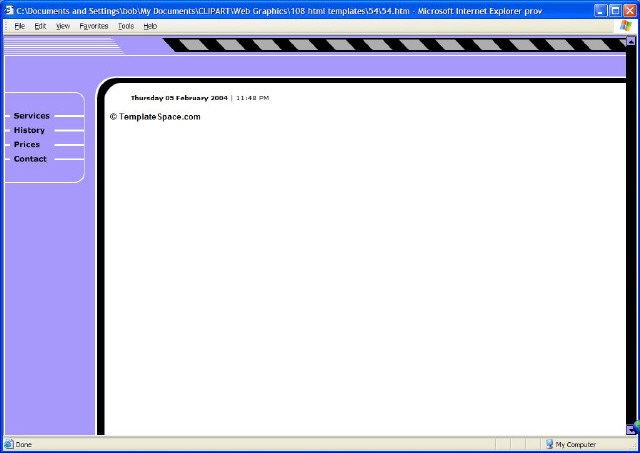Click the Windows flag logo beside the menu bar
640x453 pixels.
[625, 26]
